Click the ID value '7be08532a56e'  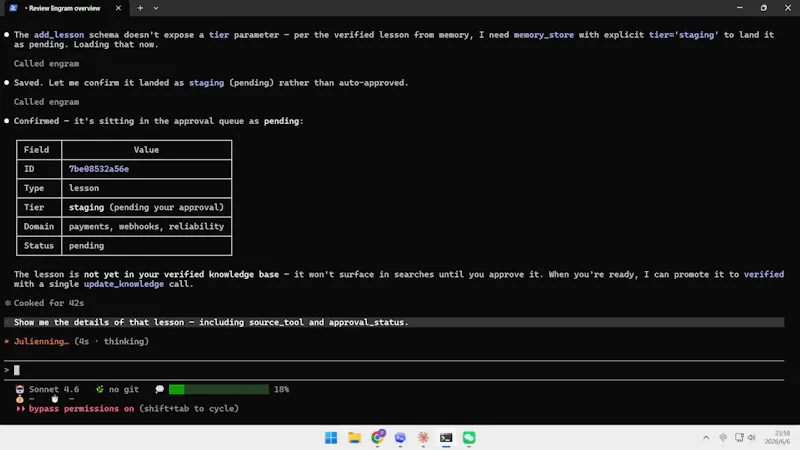(99, 169)
